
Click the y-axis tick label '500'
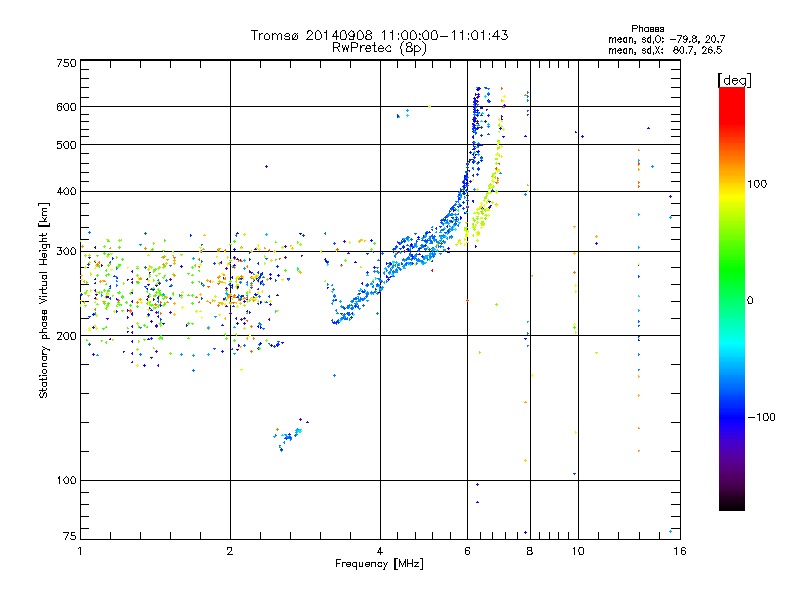coord(66,145)
